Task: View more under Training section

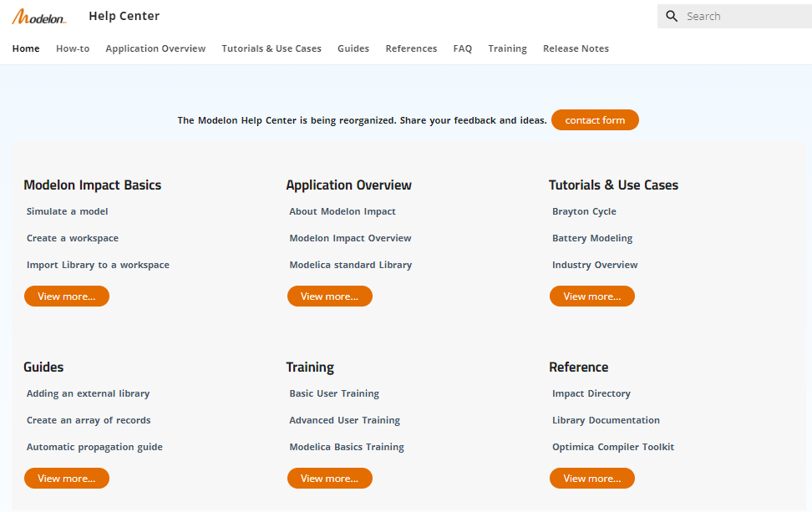Action: (330, 479)
